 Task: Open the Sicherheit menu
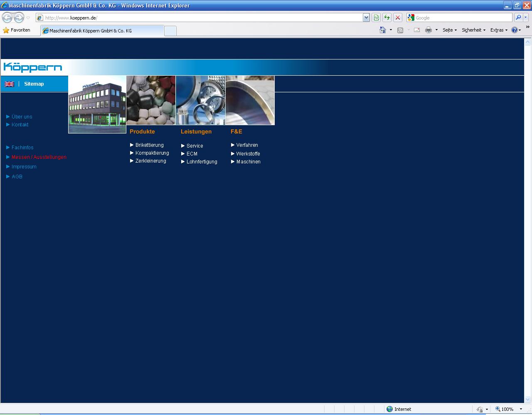click(x=473, y=30)
